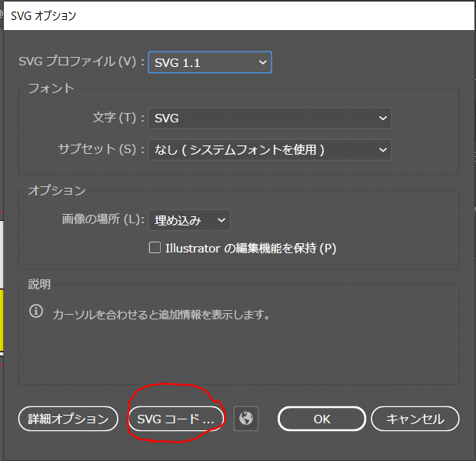476x461 pixels.
Task: Expand the サブセット (S) font subset dropdown
Action: 270,150
